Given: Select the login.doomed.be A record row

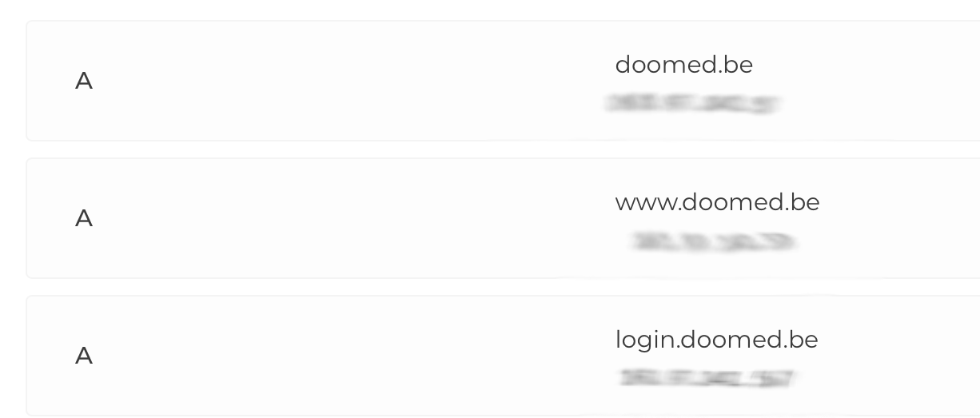Looking at the screenshot, I should 504,356.
